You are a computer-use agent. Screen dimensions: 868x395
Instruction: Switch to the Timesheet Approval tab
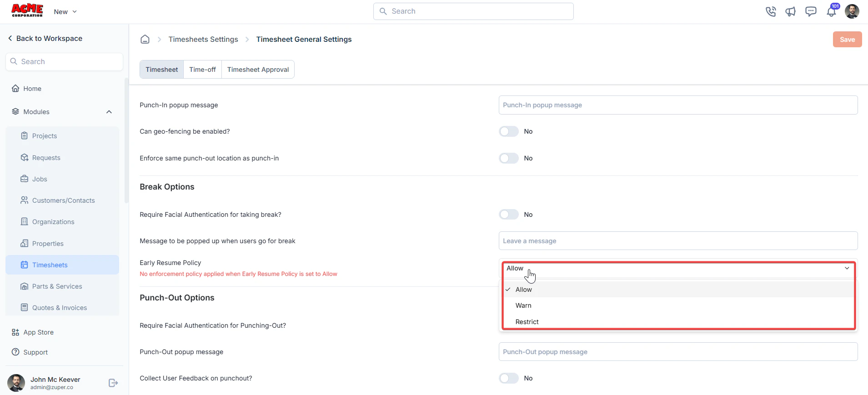tap(258, 70)
